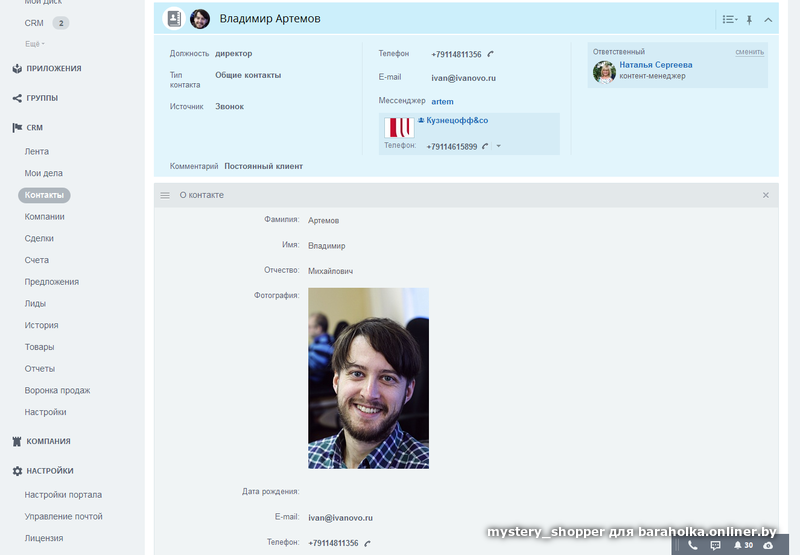Open Лиды in CRM menu
Image resolution: width=800 pixels, height=555 pixels.
(x=35, y=304)
